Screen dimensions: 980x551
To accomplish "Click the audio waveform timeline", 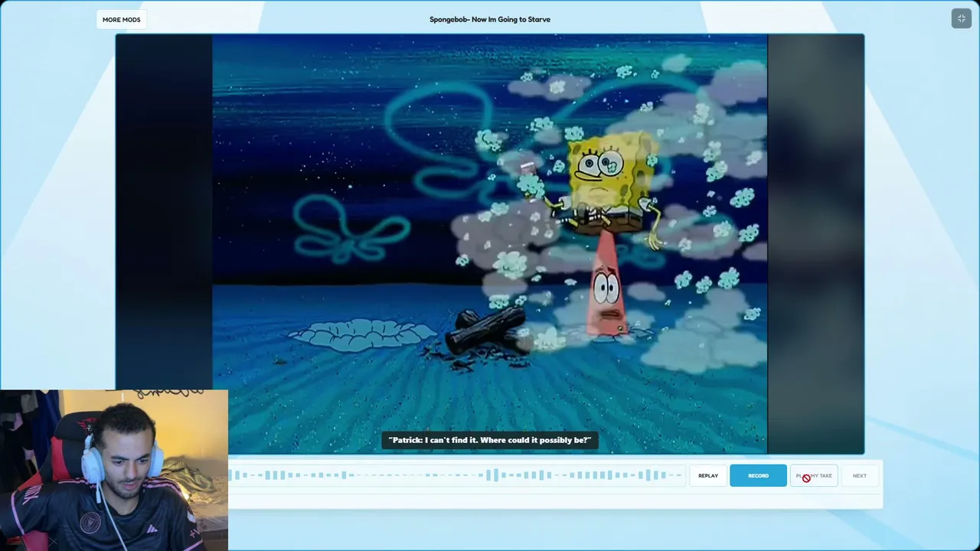I will coord(456,475).
